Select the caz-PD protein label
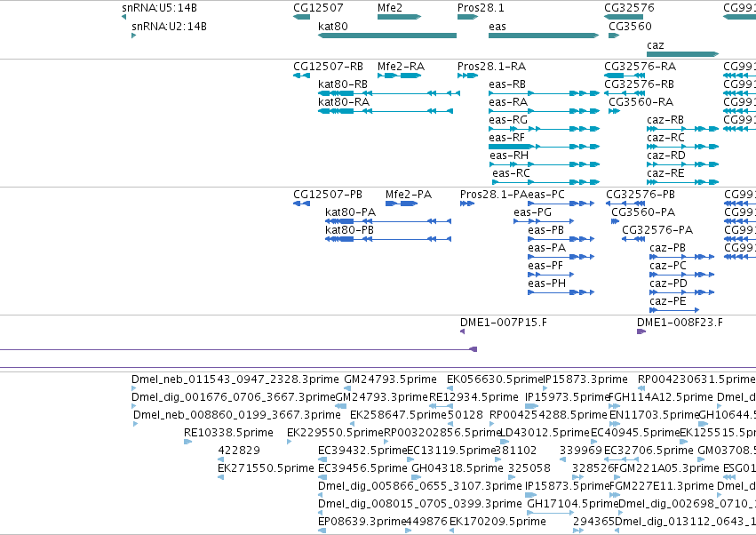This screenshot has width=756, height=535. pos(668,283)
